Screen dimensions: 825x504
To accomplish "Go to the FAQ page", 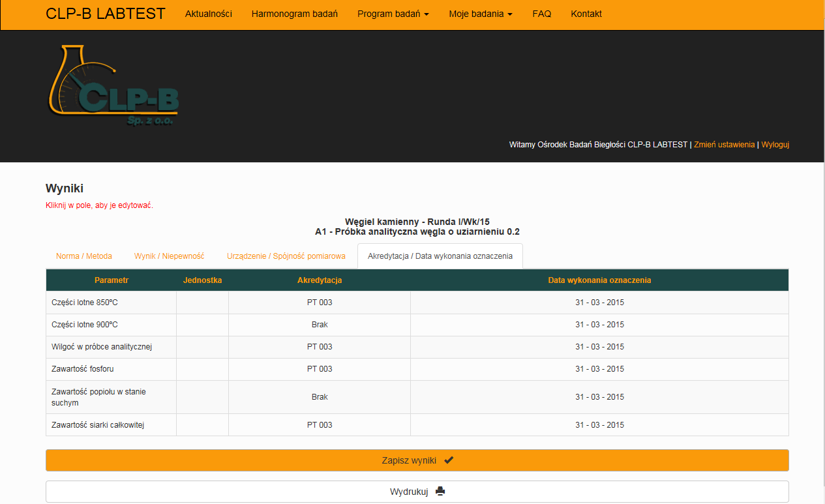I will (541, 14).
